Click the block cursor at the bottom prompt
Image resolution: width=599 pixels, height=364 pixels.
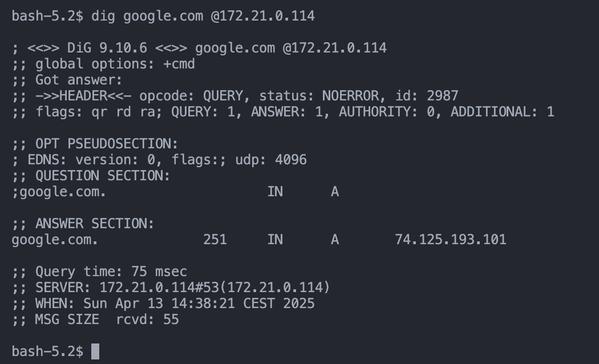pyautogui.click(x=95, y=351)
